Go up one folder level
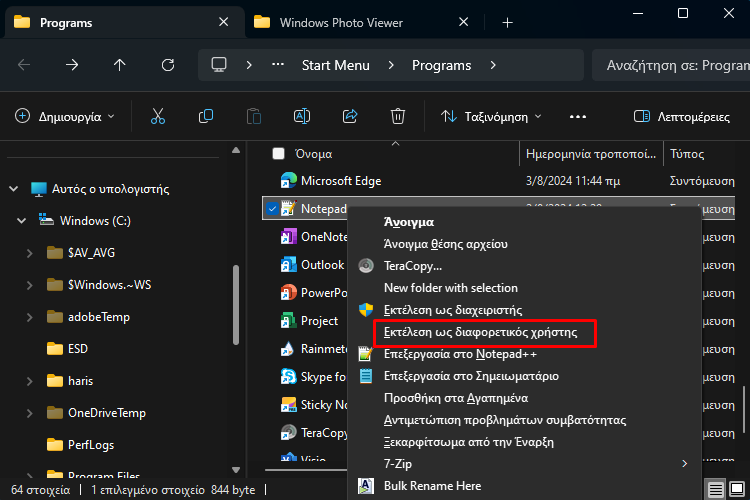Viewport: 750px width, 500px height. coord(120,65)
